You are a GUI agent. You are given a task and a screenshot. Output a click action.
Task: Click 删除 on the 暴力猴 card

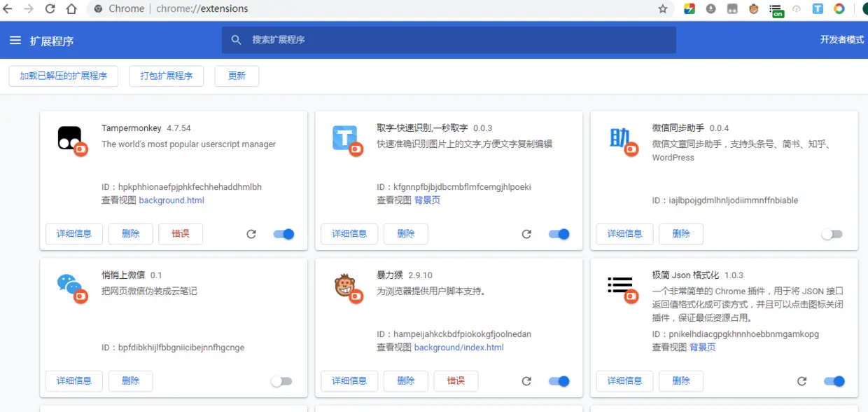pos(406,381)
